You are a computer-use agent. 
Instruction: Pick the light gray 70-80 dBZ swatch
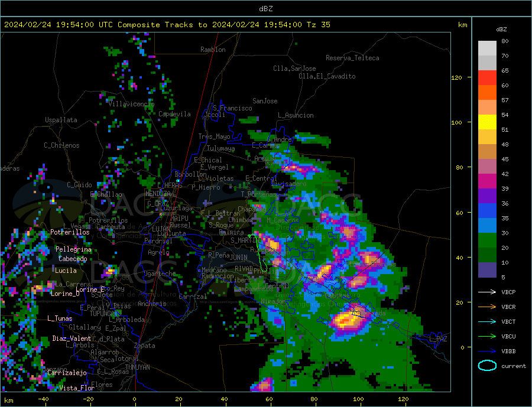(487, 48)
